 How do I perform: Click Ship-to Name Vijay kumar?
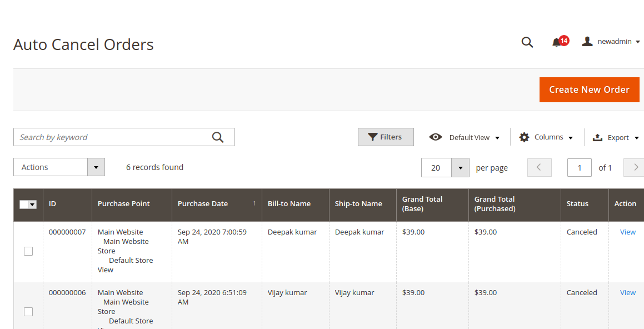tap(355, 292)
